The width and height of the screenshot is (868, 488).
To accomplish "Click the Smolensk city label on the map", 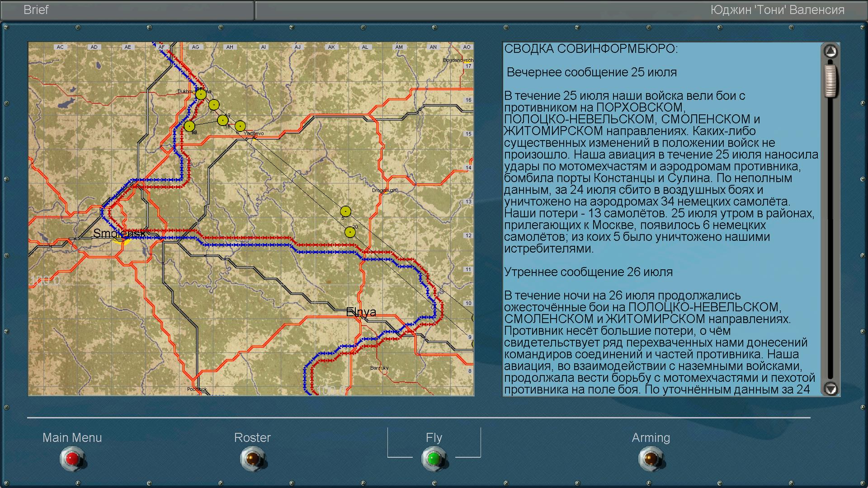I will [118, 234].
